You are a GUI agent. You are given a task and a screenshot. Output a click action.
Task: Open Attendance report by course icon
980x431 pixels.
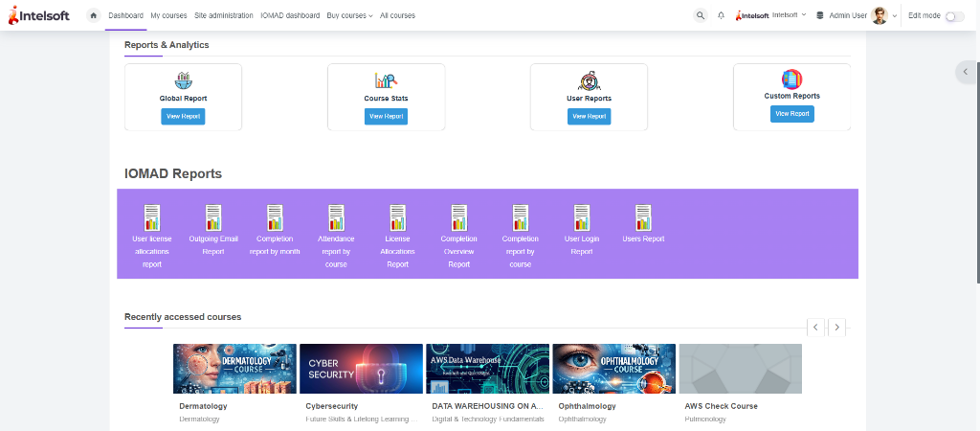tap(336, 217)
